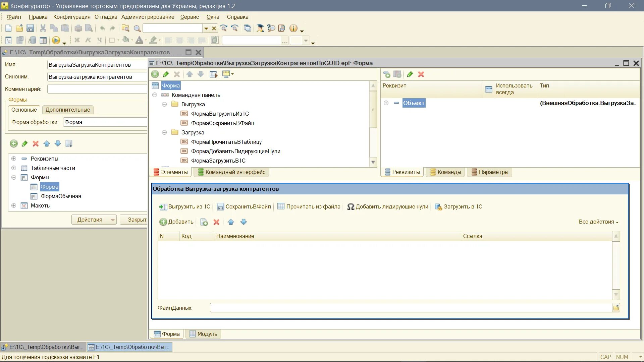Switch to the Модуль tab
Viewport: 644px width, 362px height.
coord(203,334)
